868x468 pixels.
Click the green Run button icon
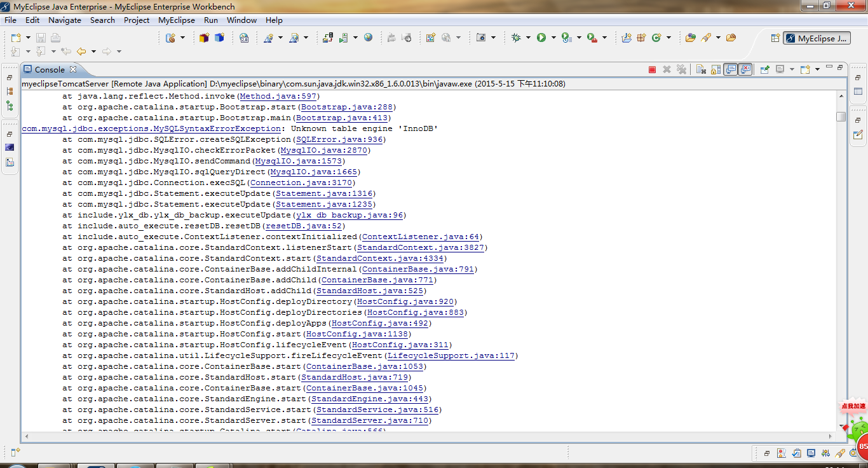click(541, 38)
